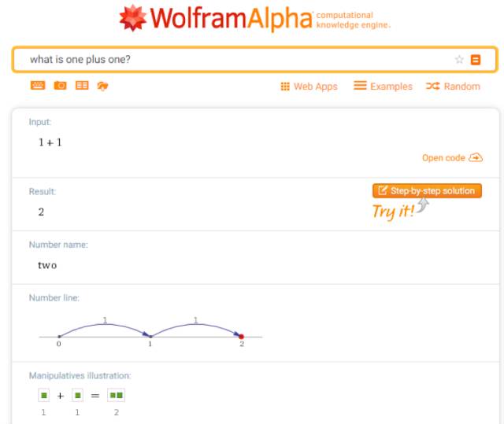Open the data input table icon
This screenshot has height=424, width=504.
click(x=82, y=86)
